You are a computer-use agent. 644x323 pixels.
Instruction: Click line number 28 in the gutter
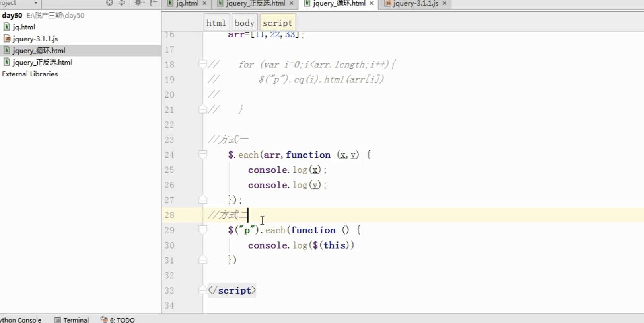(169, 215)
